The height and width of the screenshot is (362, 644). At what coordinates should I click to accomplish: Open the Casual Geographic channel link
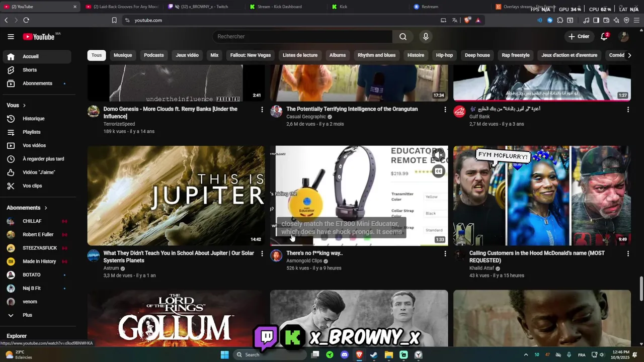[x=306, y=117]
